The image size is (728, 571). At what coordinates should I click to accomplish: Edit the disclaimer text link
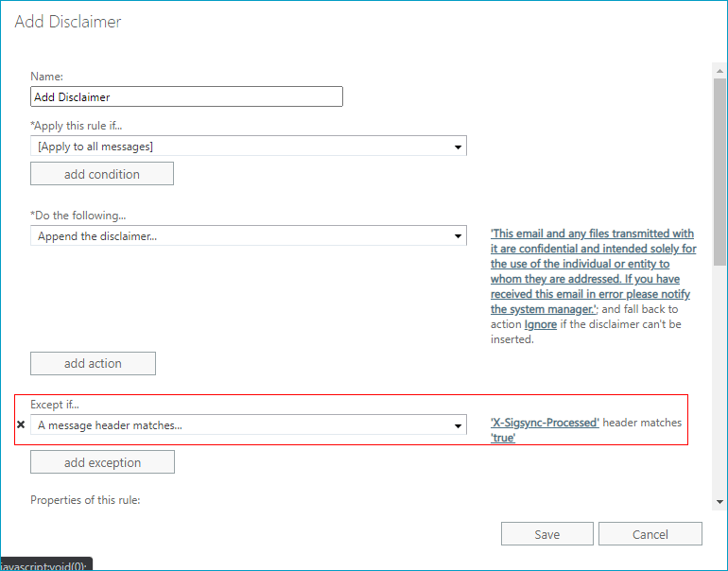click(x=593, y=271)
